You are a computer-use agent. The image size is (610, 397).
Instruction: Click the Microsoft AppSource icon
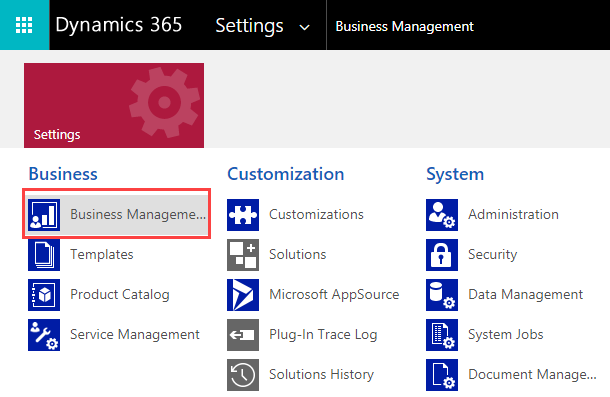243,295
